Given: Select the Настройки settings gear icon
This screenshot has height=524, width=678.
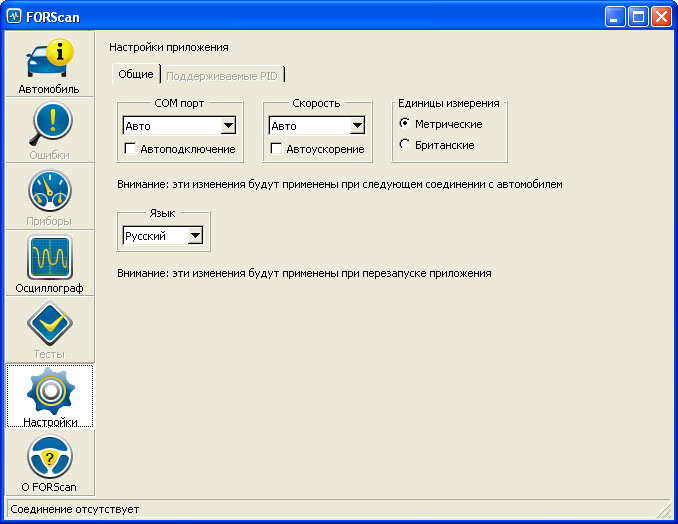Looking at the screenshot, I should coord(50,396).
